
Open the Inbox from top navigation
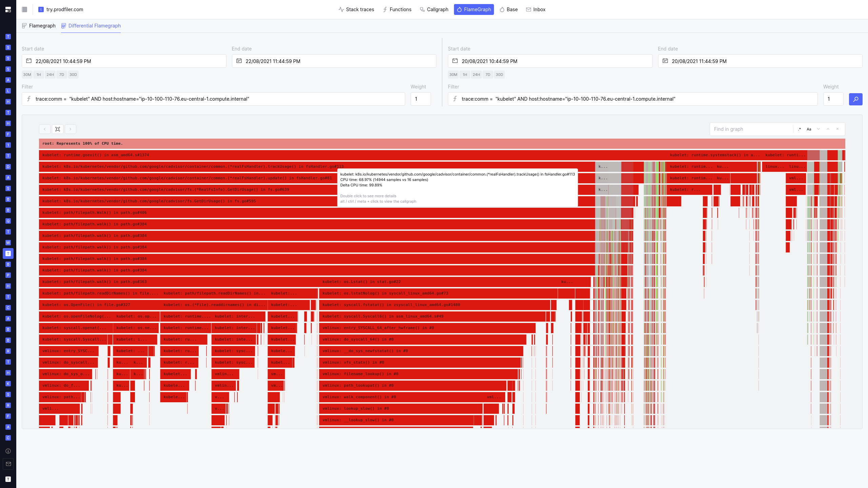pos(536,9)
